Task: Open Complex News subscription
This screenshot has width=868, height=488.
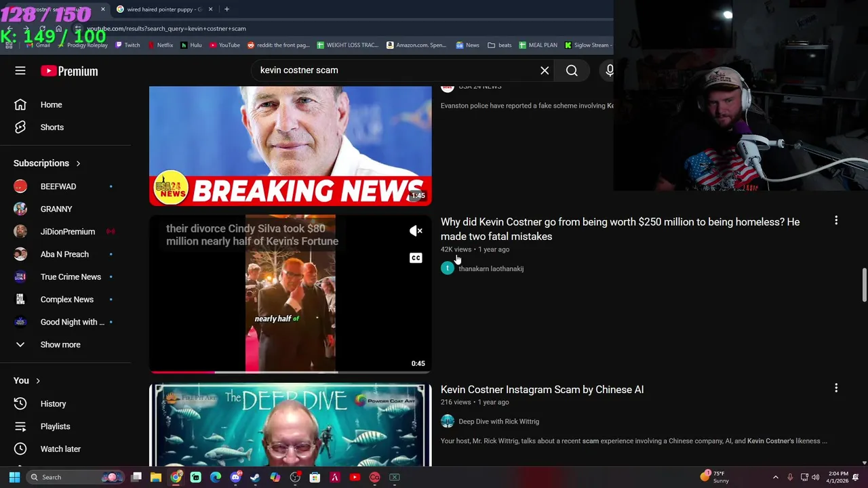Action: tap(65, 300)
